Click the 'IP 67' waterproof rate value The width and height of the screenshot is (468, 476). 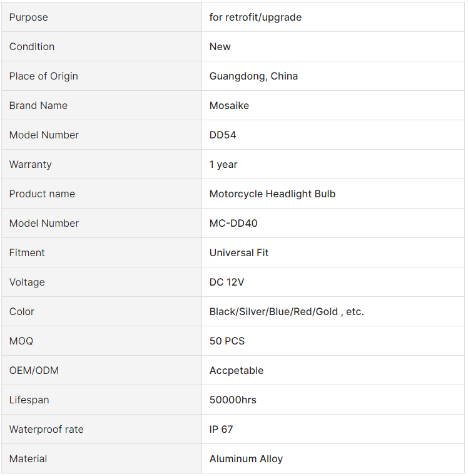point(221,429)
